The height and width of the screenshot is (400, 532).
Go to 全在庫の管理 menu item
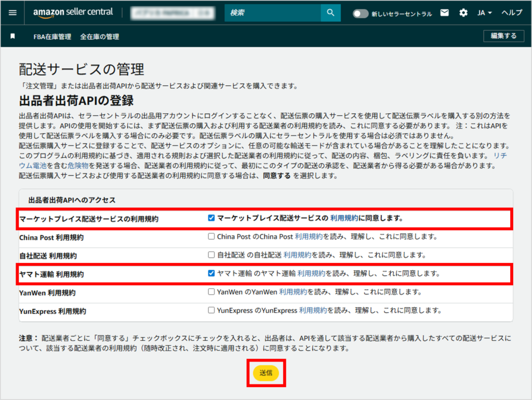click(99, 37)
